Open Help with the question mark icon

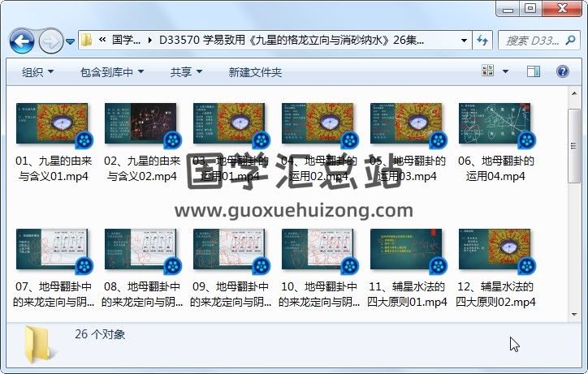563,71
